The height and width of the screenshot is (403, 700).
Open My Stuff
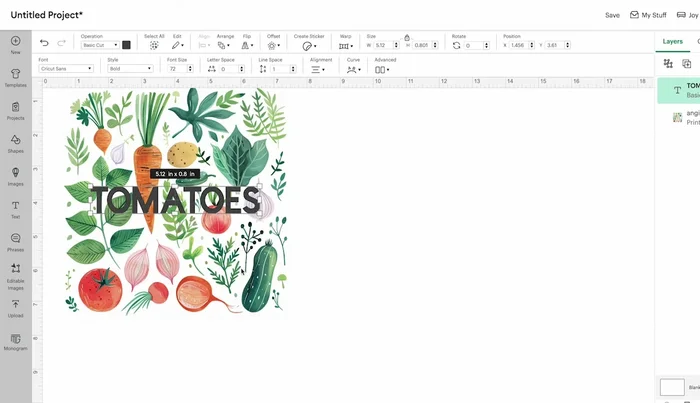tap(648, 15)
